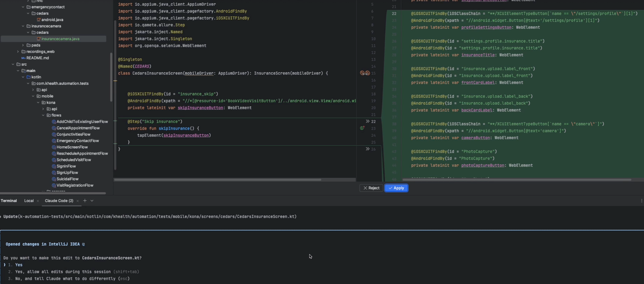Close the Local terminal tab
Image resolution: width=644 pixels, height=284 pixels.
(38, 201)
